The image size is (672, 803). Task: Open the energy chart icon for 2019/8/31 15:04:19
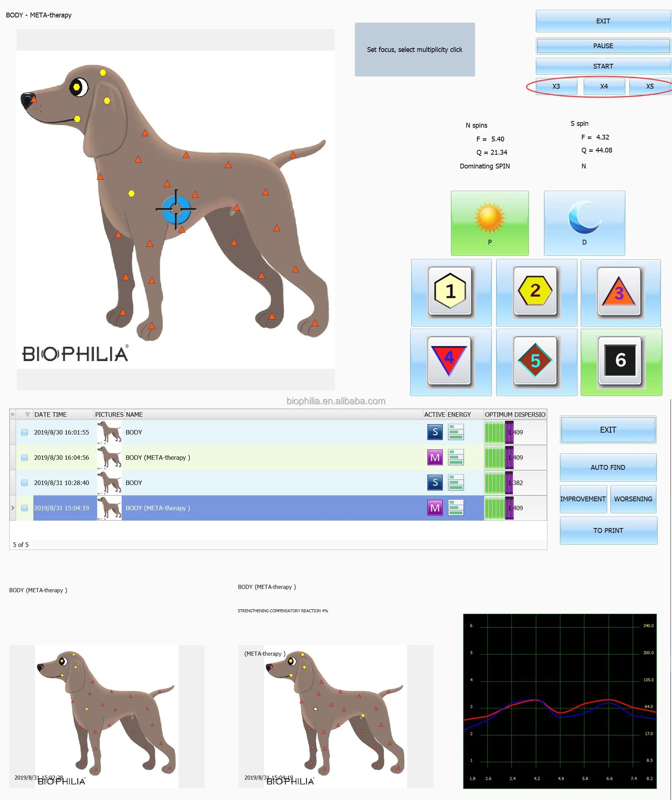(456, 508)
